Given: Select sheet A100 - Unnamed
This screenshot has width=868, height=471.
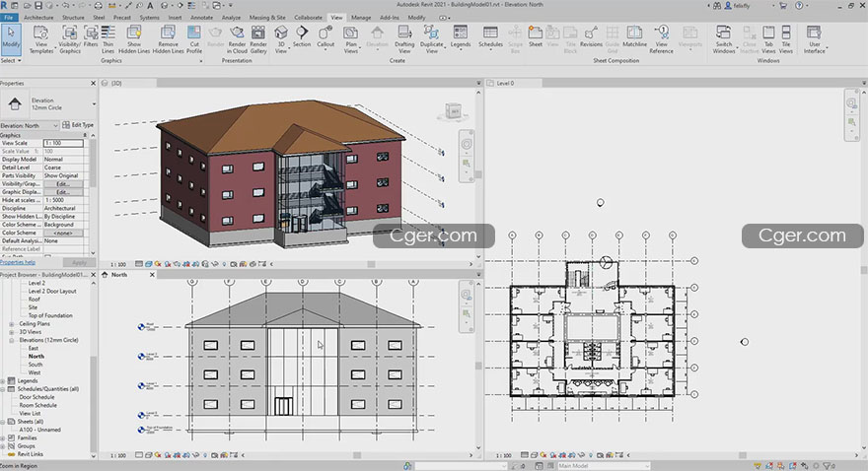Looking at the screenshot, I should (x=39, y=430).
